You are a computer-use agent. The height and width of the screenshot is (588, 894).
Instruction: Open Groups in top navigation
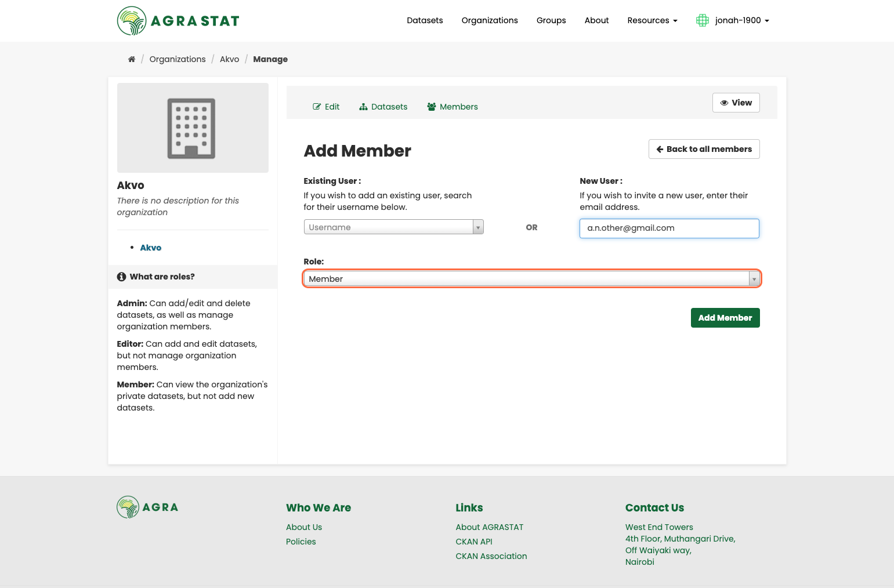[551, 20]
